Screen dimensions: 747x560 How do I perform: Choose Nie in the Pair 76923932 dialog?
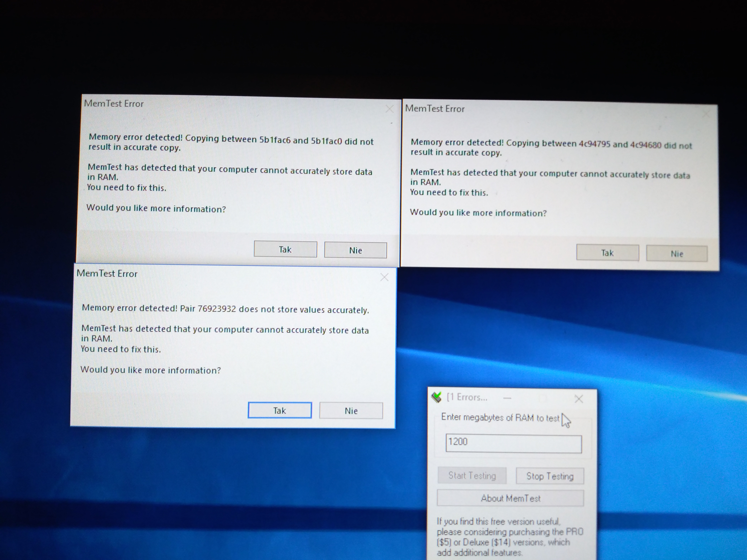(351, 410)
